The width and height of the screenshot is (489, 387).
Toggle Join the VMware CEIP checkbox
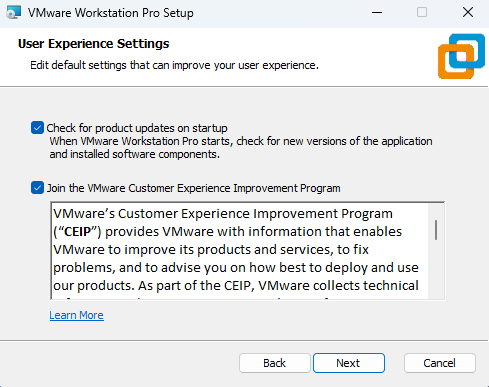tap(37, 188)
